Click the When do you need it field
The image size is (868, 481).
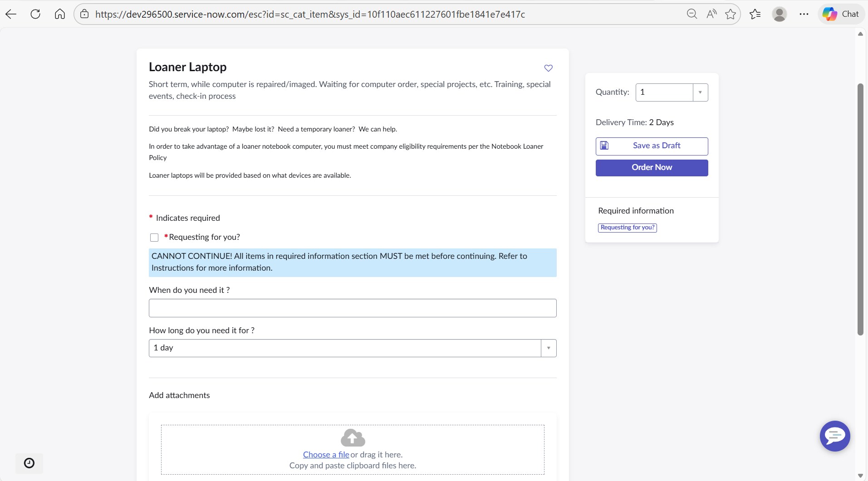[352, 308]
